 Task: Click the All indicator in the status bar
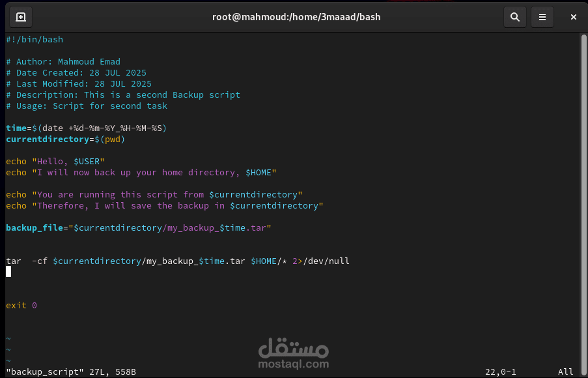click(x=568, y=371)
